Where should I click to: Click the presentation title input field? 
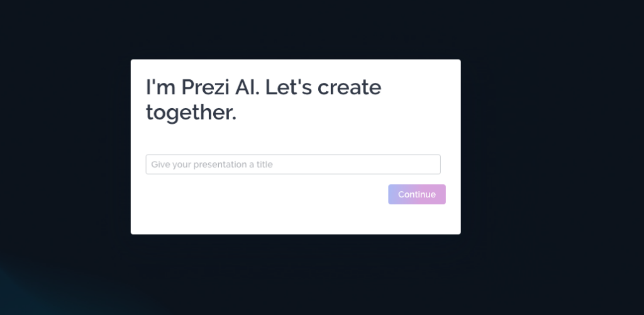tap(293, 164)
